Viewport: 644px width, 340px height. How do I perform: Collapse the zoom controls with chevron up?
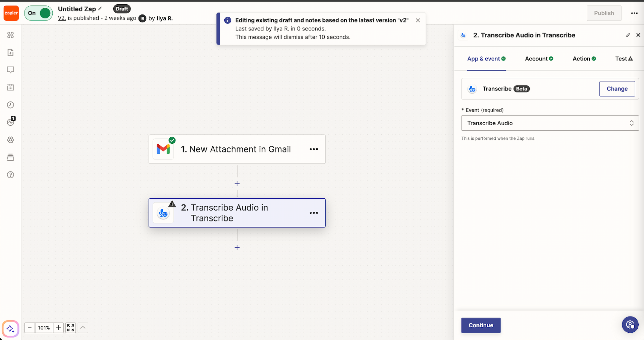click(x=83, y=328)
